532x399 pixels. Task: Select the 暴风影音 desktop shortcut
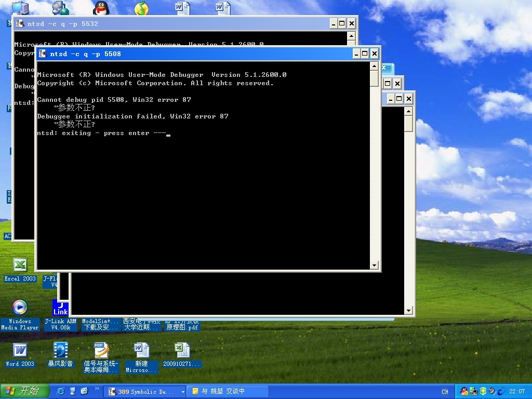pyautogui.click(x=60, y=355)
